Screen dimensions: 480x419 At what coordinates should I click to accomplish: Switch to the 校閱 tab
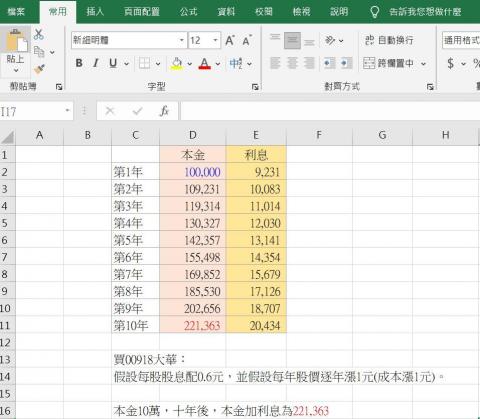click(x=264, y=12)
